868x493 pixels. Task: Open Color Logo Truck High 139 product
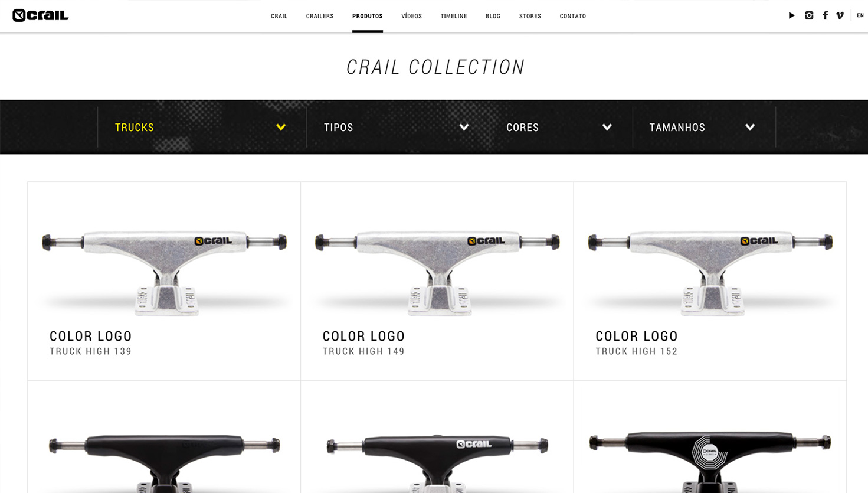(164, 281)
